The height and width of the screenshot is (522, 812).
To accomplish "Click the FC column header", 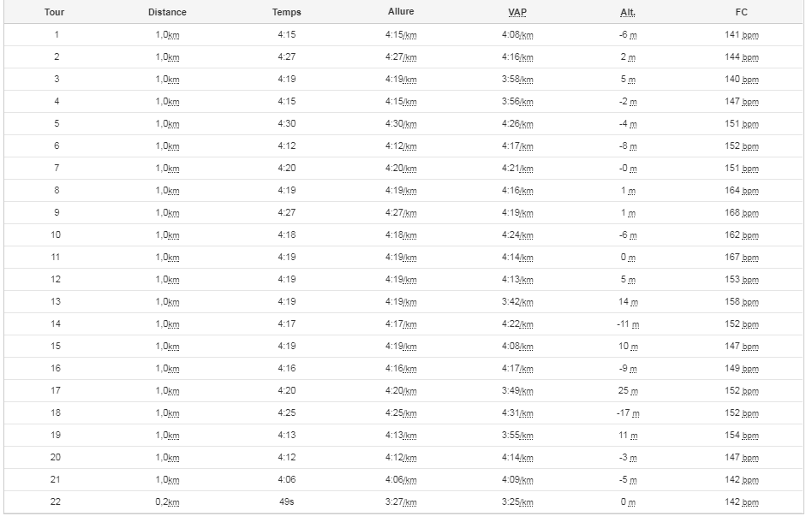I will pos(741,12).
